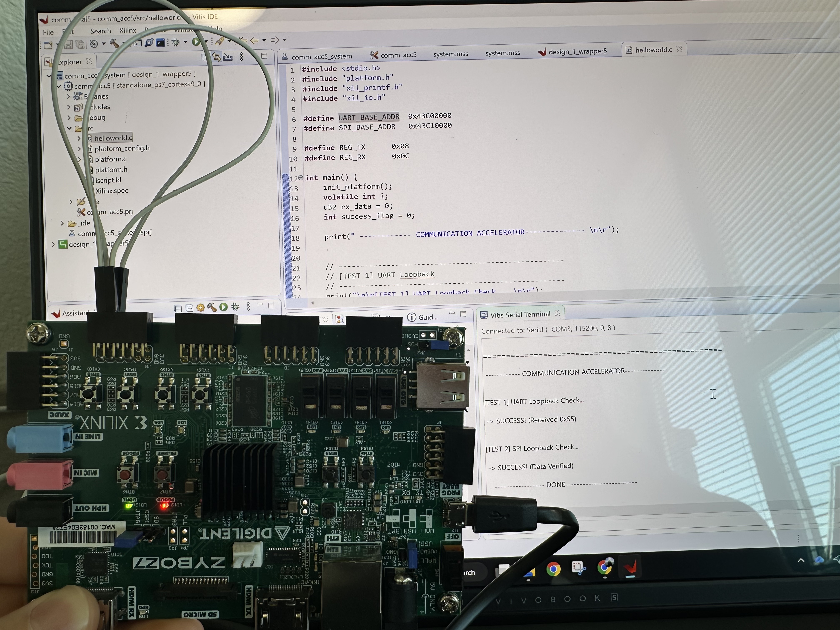The height and width of the screenshot is (630, 840).
Task: Click the Save All toolbar icon
Action: point(80,44)
